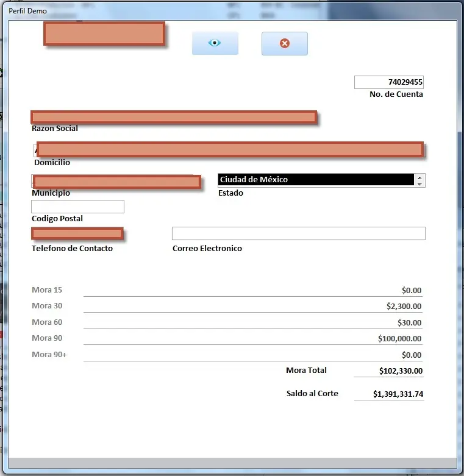Click the Mora Total value $102,330.00
Viewport: 464px width, 476px height.
(x=401, y=371)
